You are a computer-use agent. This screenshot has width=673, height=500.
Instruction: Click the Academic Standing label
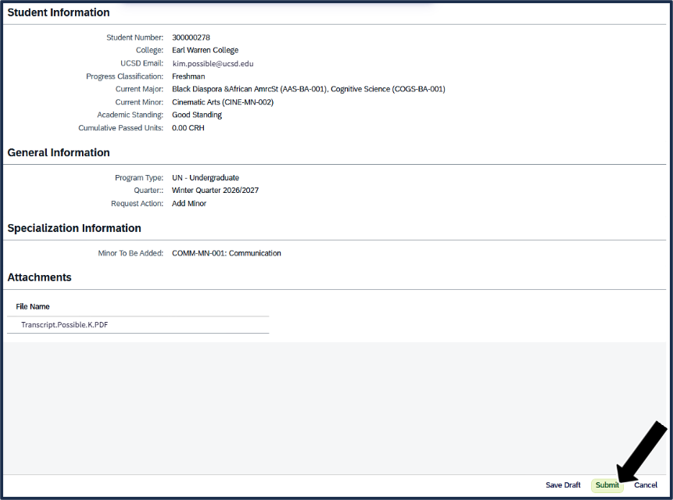(130, 115)
